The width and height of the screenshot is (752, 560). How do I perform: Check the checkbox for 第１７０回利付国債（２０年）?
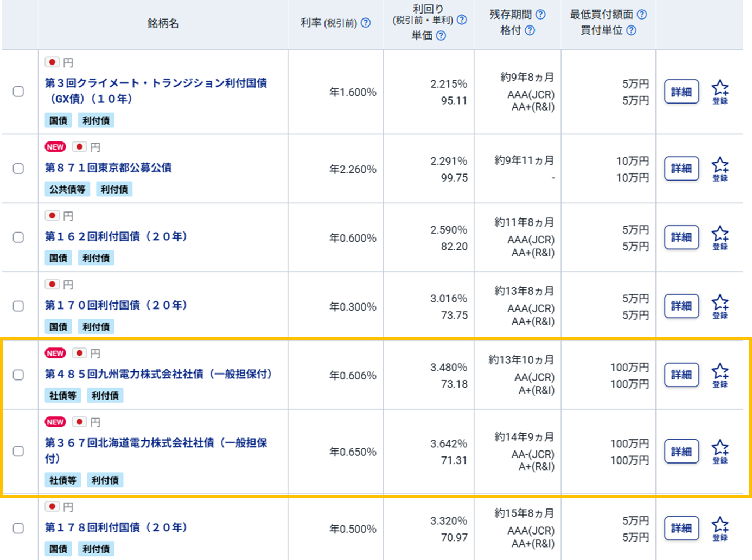pos(19,306)
